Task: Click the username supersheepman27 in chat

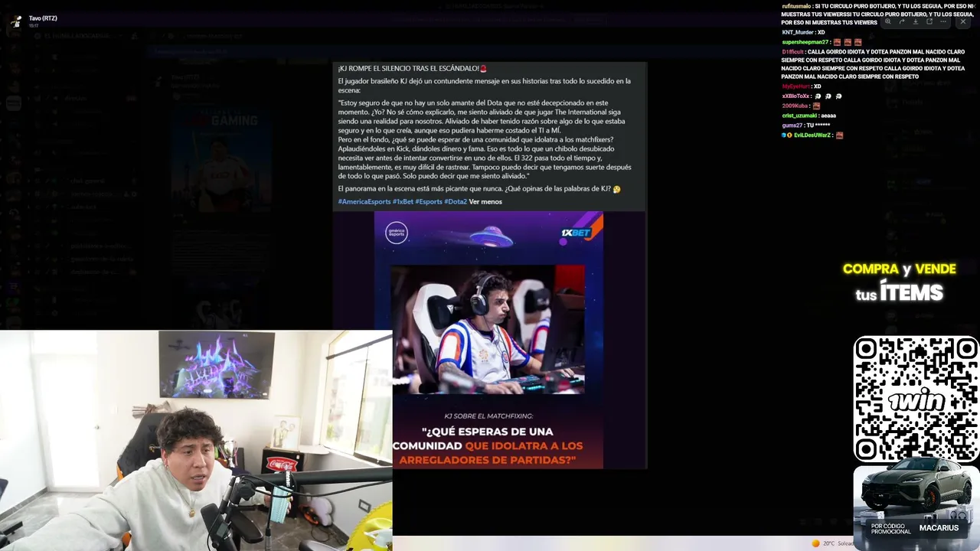Action: coord(805,42)
